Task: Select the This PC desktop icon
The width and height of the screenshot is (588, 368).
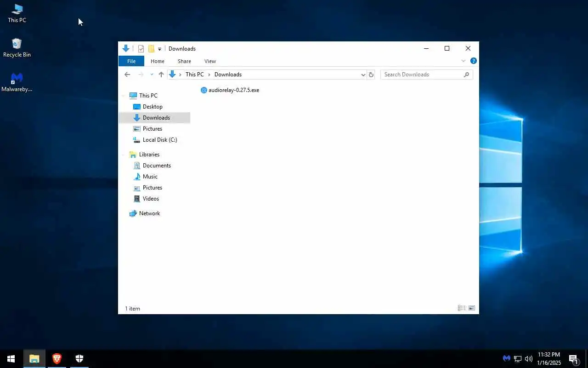Action: [x=17, y=13]
